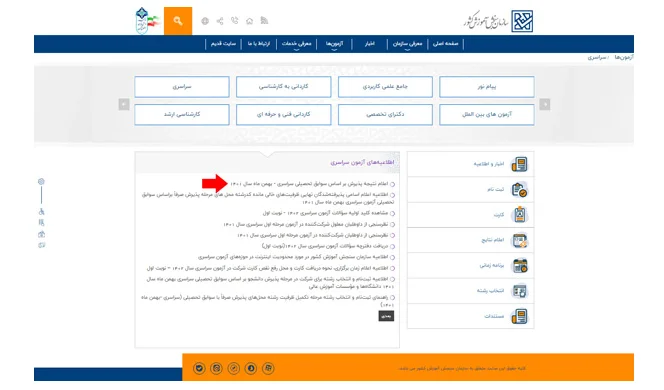The width and height of the screenshot is (664, 390).
Task: Expand معرفی خدمات menu dropdown
Action: [296, 44]
